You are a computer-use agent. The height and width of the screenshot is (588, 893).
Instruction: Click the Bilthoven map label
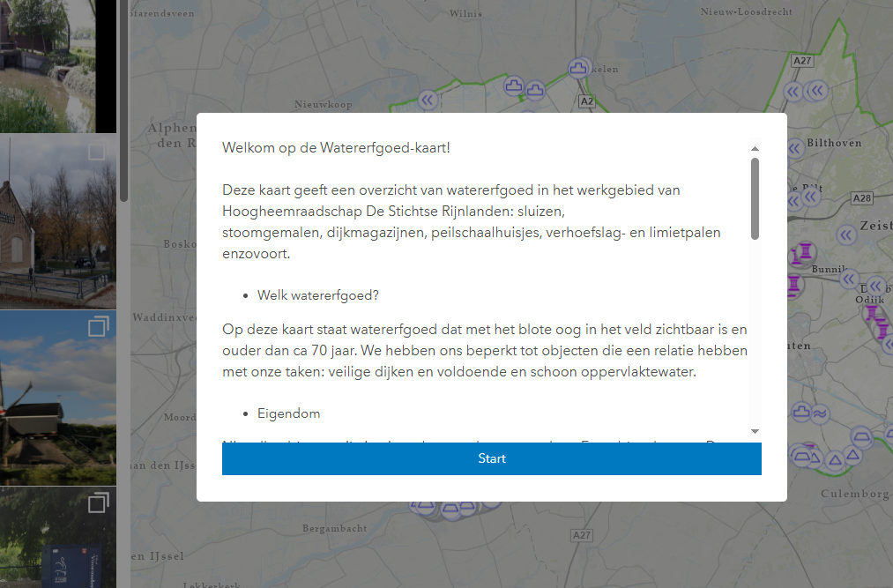(x=834, y=143)
